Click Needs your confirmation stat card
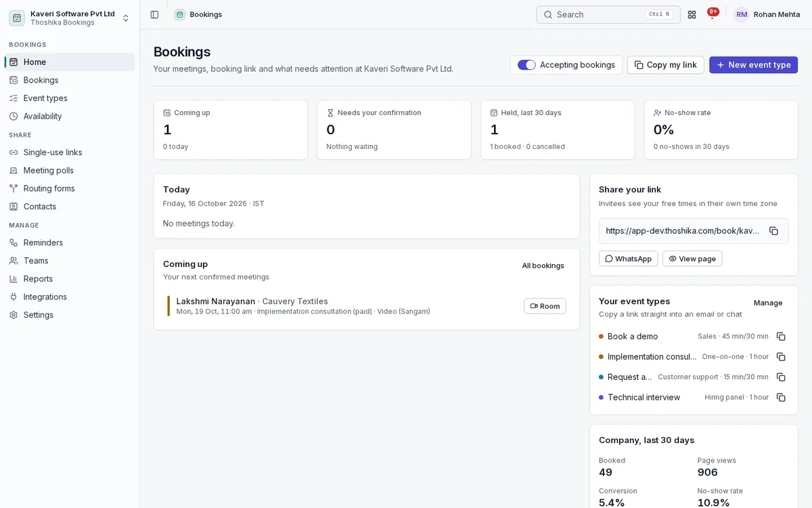This screenshot has height=508, width=812. pyautogui.click(x=394, y=130)
